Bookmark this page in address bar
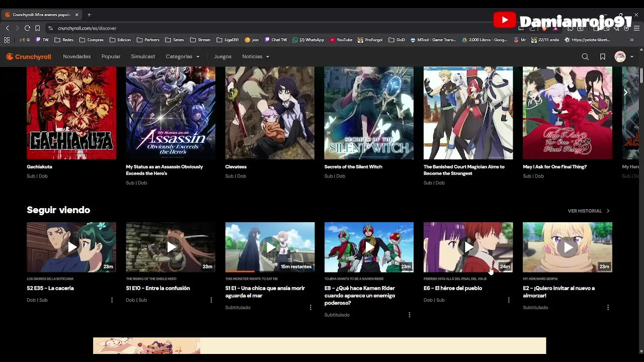The height and width of the screenshot is (362, 644). click(x=37, y=28)
